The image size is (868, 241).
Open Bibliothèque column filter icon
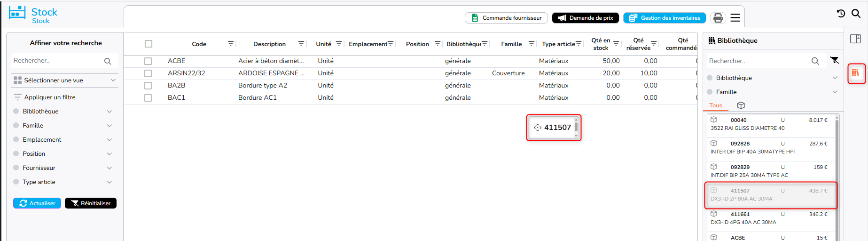485,44
